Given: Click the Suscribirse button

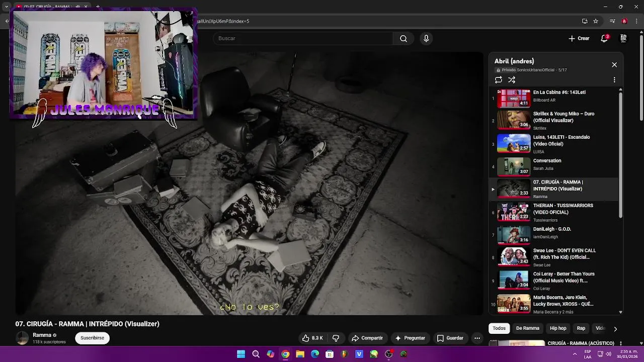Looking at the screenshot, I should (x=92, y=338).
